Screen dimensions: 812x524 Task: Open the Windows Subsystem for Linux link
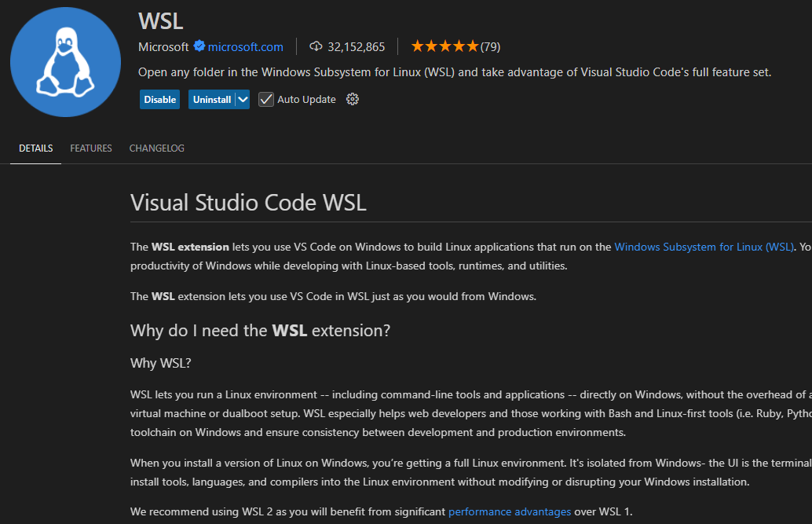(704, 246)
